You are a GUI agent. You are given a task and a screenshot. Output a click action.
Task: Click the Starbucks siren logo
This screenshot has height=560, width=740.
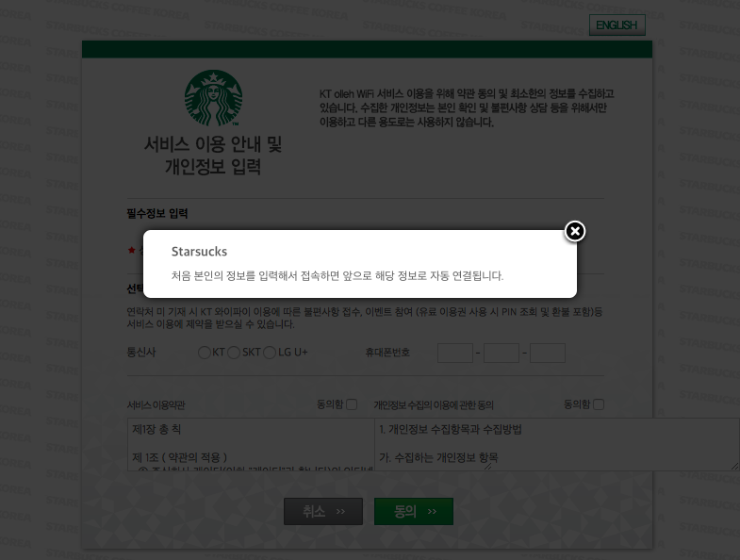click(x=213, y=98)
